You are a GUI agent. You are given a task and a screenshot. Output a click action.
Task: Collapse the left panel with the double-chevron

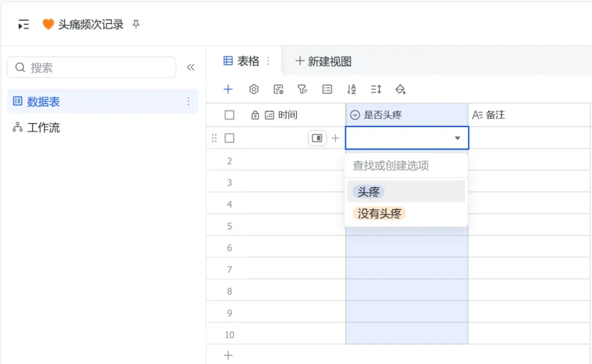[x=191, y=67]
